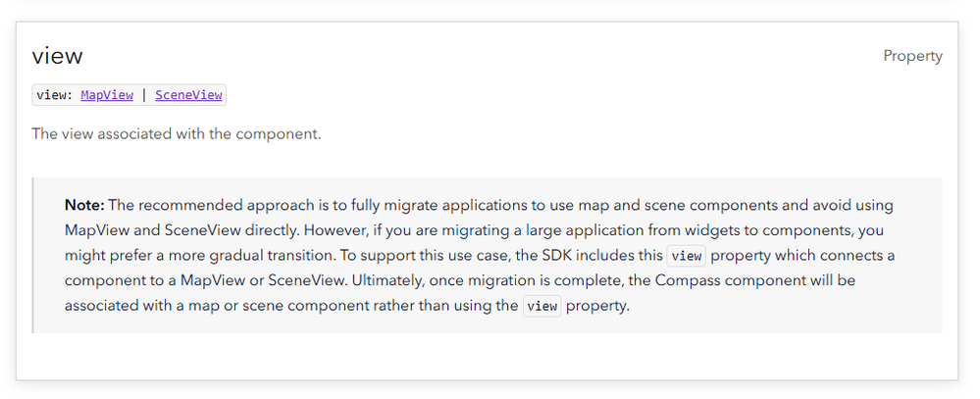Open the MapView type link

(108, 95)
